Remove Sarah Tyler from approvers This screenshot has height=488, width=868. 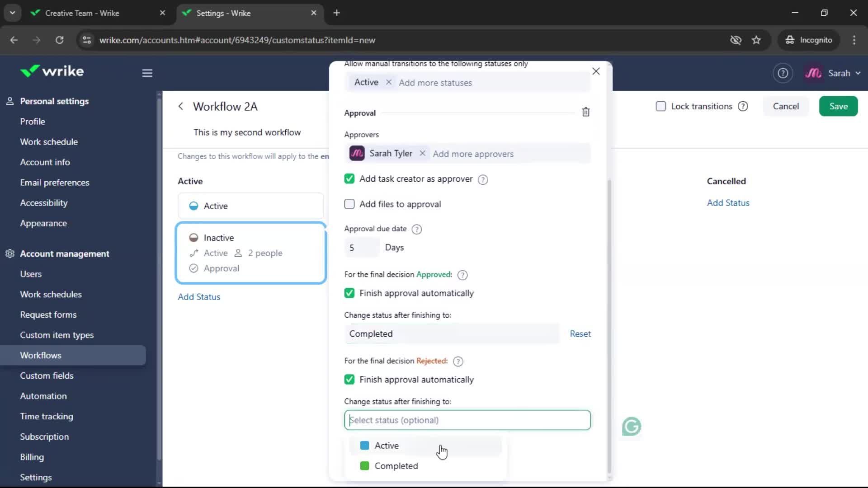(422, 153)
